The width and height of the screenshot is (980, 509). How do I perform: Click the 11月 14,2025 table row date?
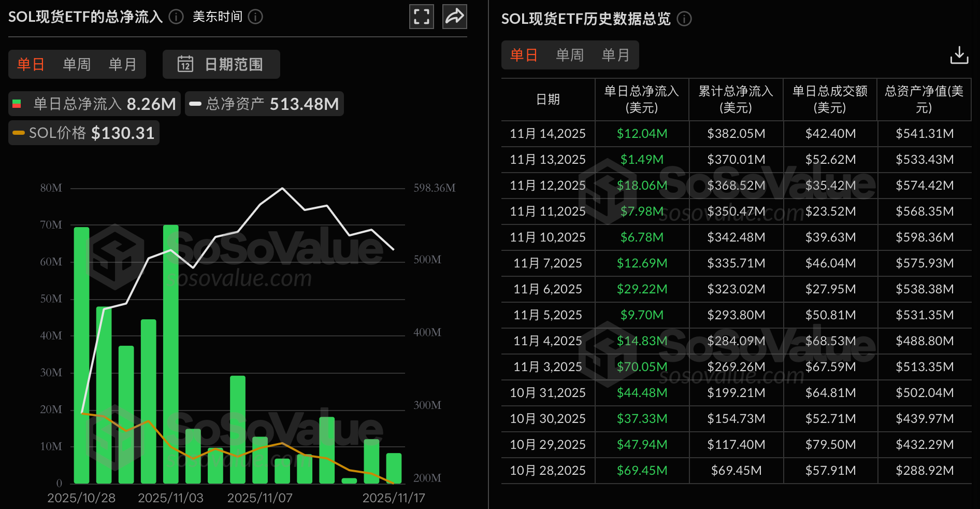(x=547, y=134)
